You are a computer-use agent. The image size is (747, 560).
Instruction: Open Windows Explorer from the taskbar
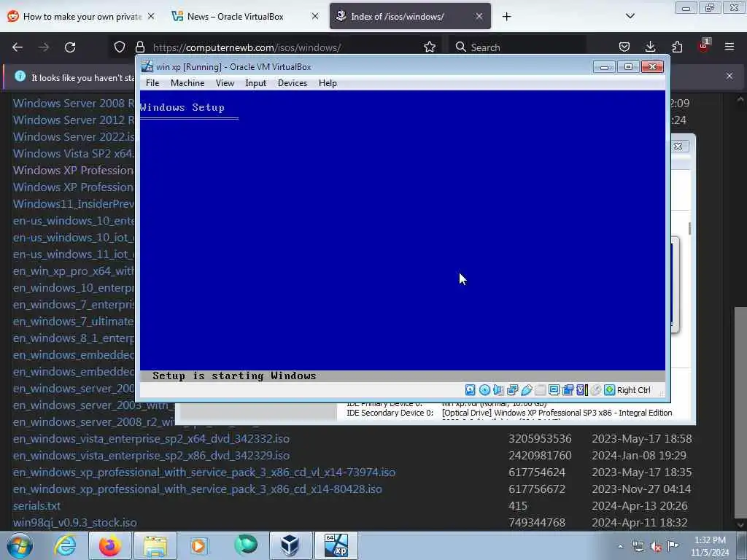[156, 545]
